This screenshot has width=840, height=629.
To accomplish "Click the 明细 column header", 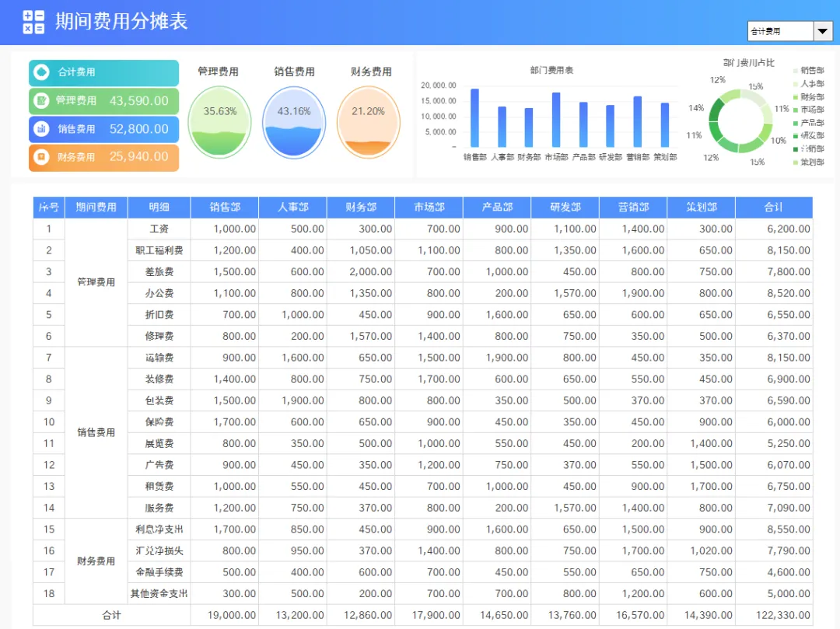I will [159, 207].
